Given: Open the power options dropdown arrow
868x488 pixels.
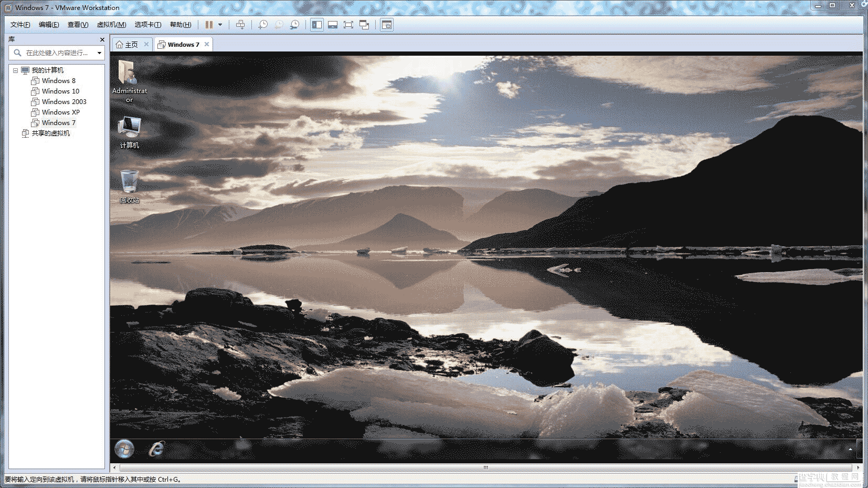Looking at the screenshot, I should click(220, 25).
